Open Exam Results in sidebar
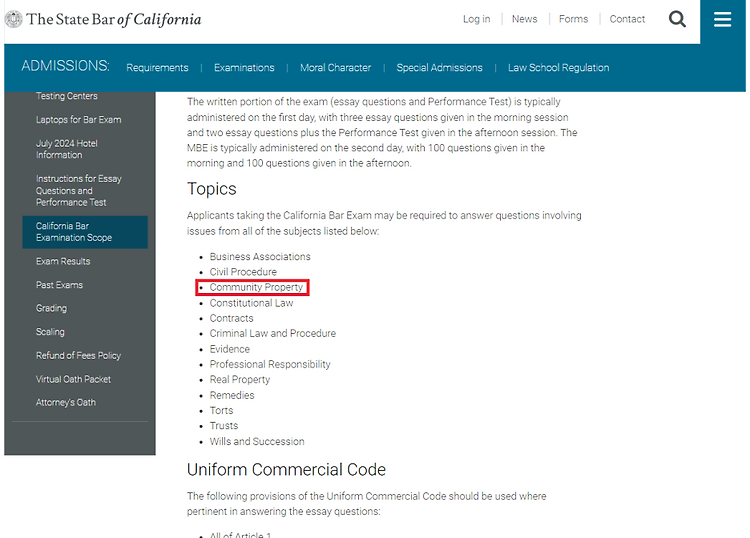 (63, 261)
